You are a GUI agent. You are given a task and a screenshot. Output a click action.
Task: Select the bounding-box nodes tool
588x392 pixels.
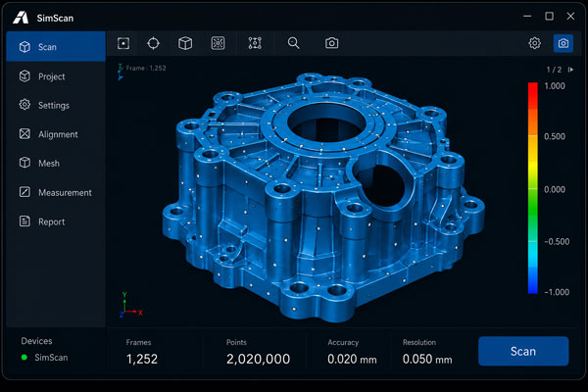coord(255,43)
